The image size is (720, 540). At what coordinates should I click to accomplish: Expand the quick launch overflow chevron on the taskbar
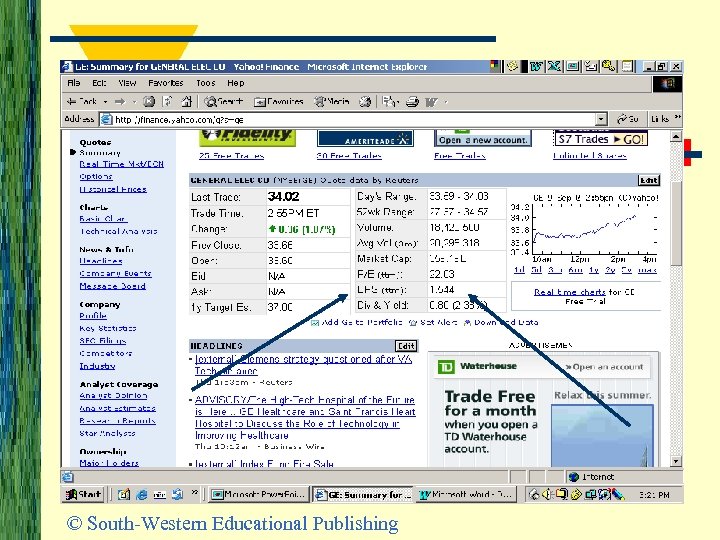pos(194,493)
